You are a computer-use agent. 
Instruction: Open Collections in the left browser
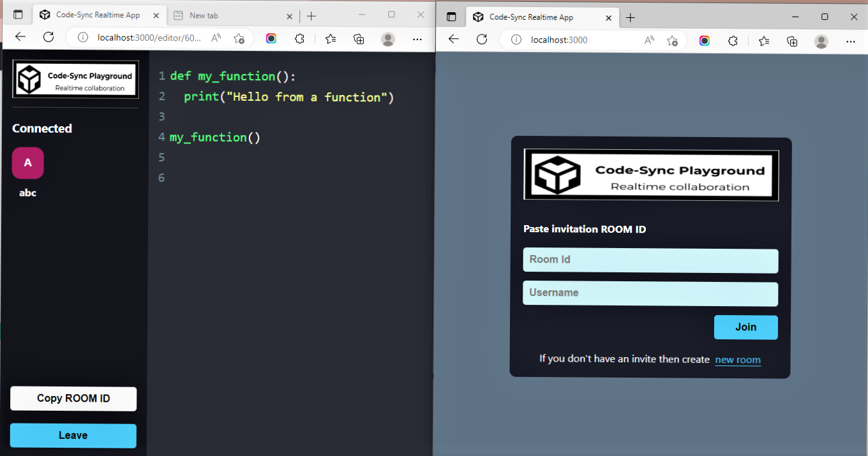point(359,38)
